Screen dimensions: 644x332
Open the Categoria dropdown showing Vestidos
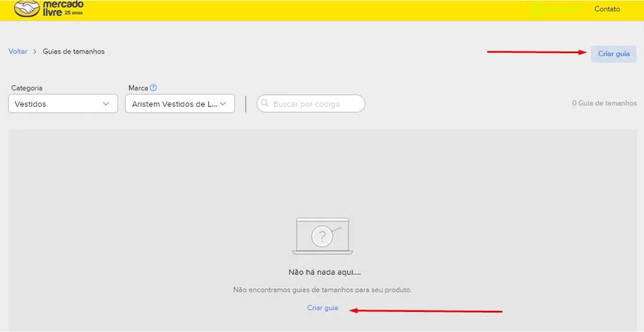coord(63,104)
